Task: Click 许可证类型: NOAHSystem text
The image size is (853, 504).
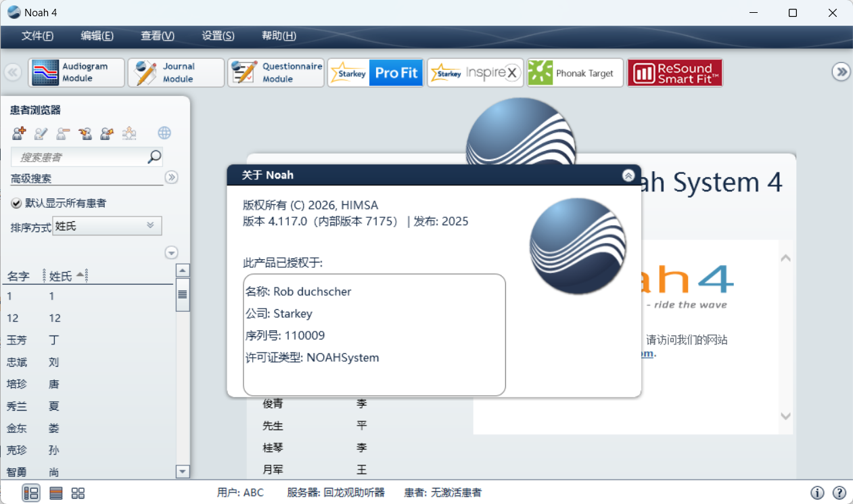Action: tap(313, 357)
